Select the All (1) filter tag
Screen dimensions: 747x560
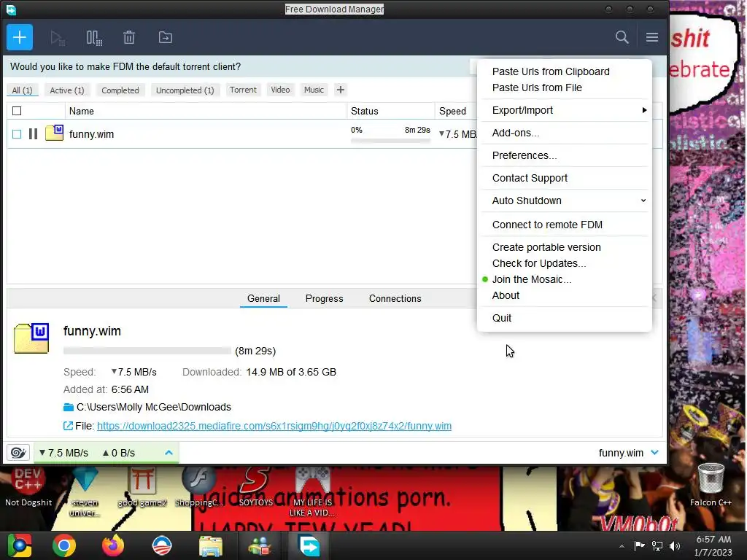tap(22, 90)
